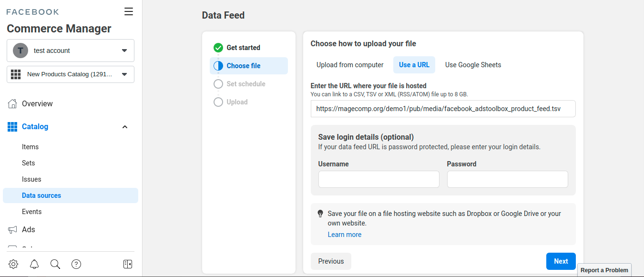Click the search magnifier icon
This screenshot has height=277, width=644.
[x=55, y=264]
